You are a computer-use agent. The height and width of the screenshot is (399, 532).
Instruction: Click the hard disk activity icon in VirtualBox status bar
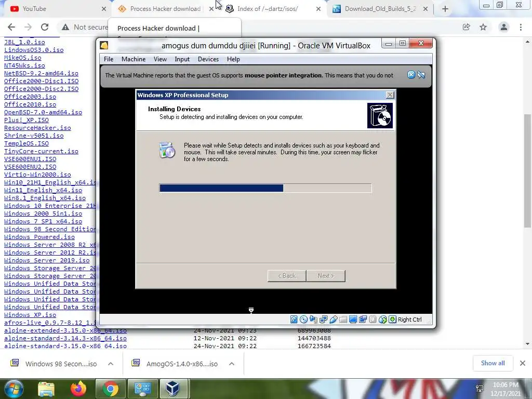pos(294,320)
